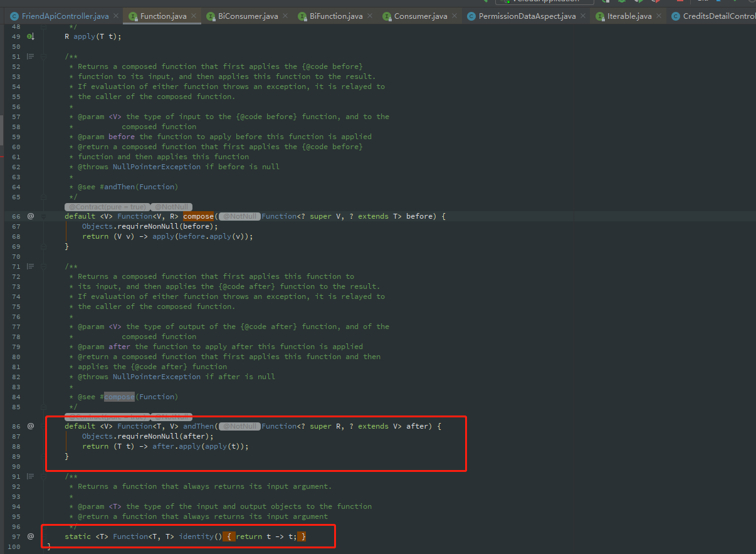
Task: Click 'Objects.requireNonNull(after);' on line 88
Action: pos(148,436)
